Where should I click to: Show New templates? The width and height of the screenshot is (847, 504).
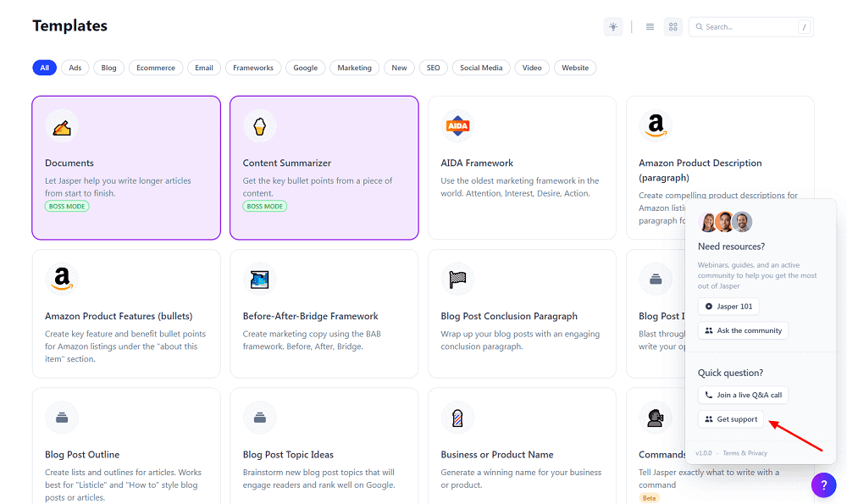click(399, 68)
